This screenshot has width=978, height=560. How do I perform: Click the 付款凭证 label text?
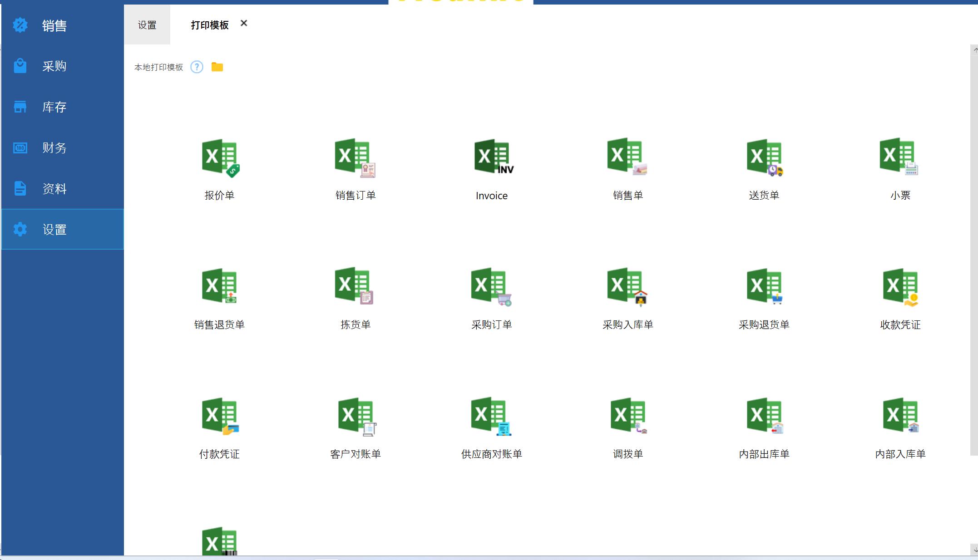[x=219, y=454]
